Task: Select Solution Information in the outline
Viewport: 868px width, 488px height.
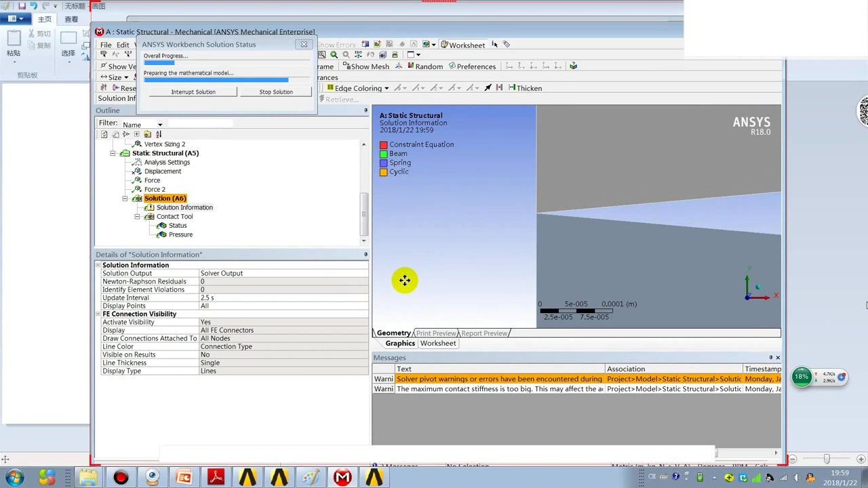Action: tap(184, 207)
